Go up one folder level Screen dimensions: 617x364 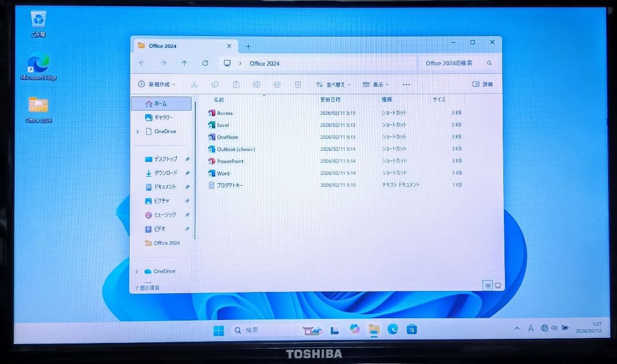point(184,63)
